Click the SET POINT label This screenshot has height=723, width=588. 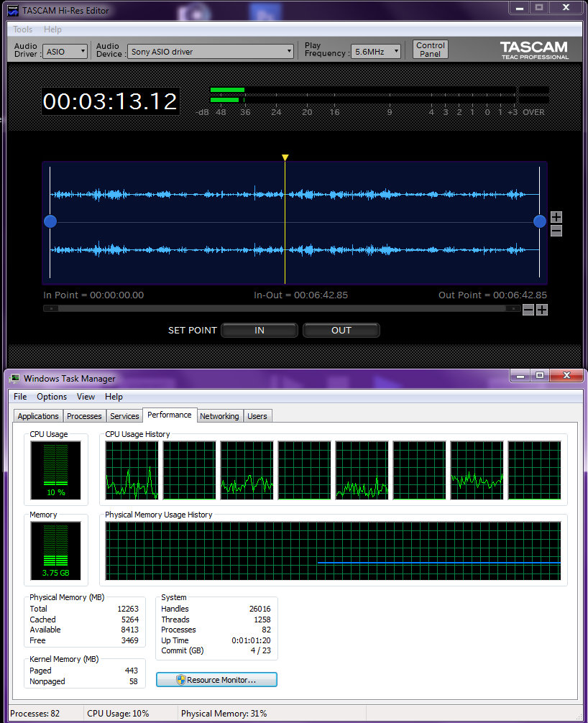pyautogui.click(x=193, y=330)
